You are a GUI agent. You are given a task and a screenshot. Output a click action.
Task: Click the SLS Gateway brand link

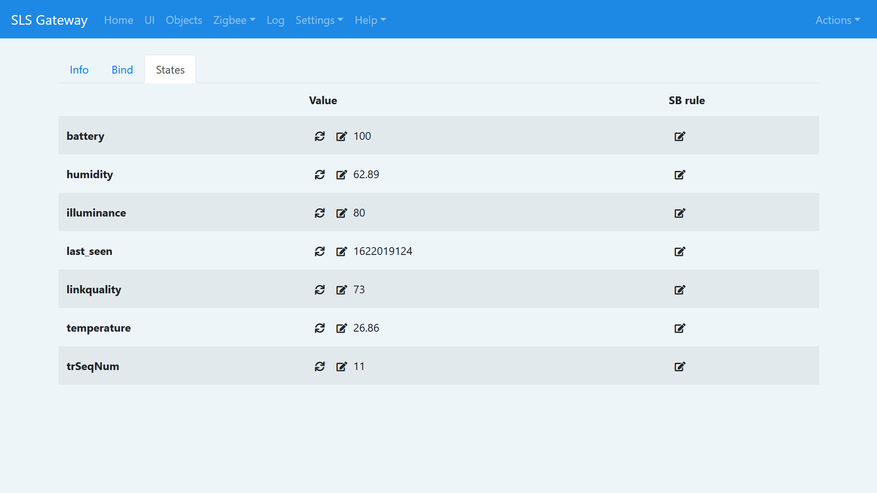[x=49, y=20]
